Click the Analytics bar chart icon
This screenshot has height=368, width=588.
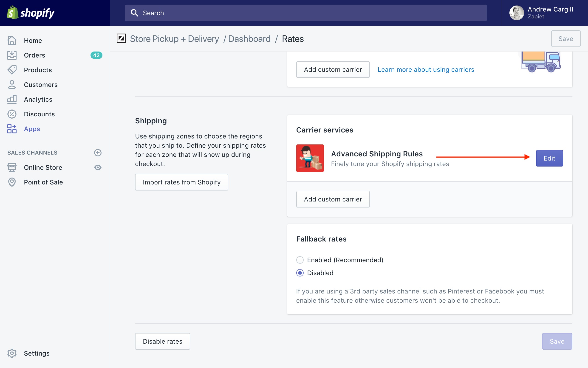(x=12, y=99)
